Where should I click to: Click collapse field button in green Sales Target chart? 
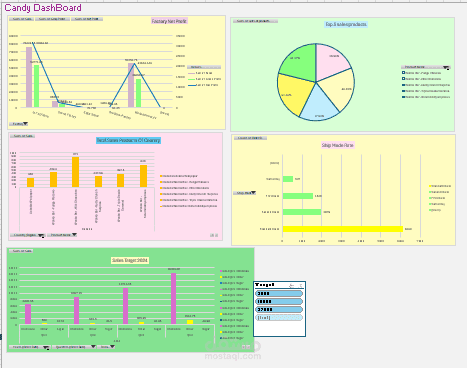pyautogui.click(x=248, y=347)
